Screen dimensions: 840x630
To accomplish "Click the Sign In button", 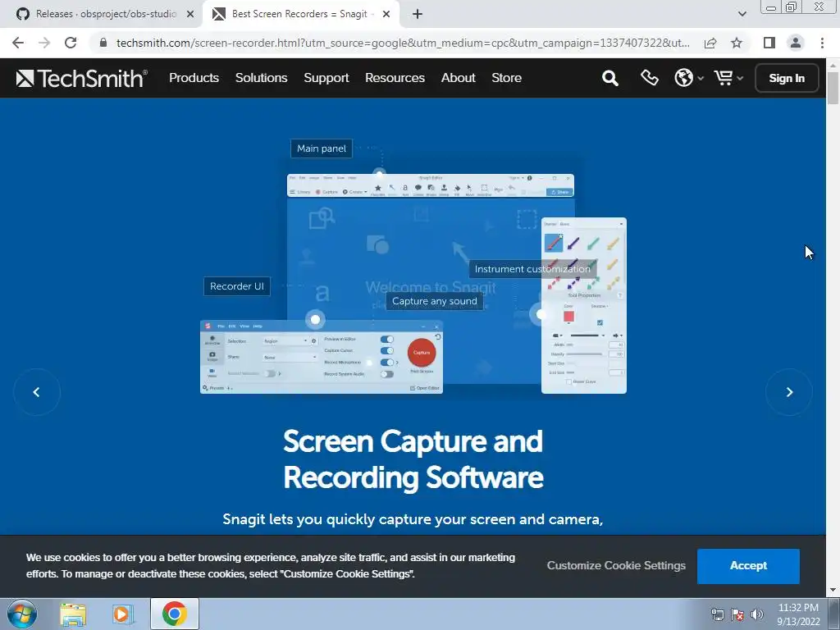I will (x=787, y=78).
